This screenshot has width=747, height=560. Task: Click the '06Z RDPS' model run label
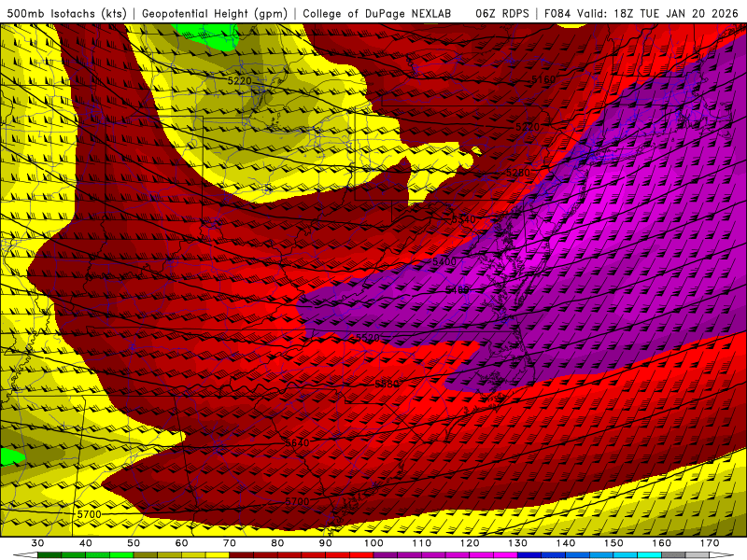pyautogui.click(x=502, y=13)
